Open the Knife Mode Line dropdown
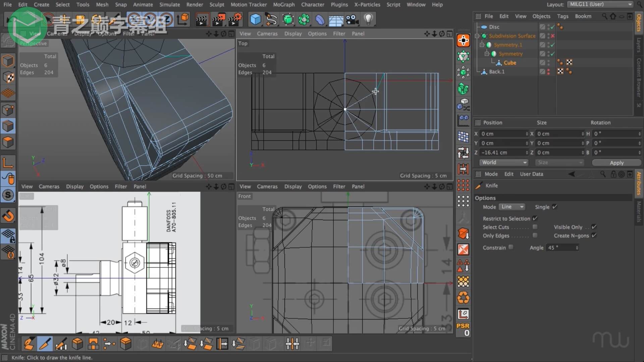Image resolution: width=644 pixels, height=362 pixels. pyautogui.click(x=512, y=207)
